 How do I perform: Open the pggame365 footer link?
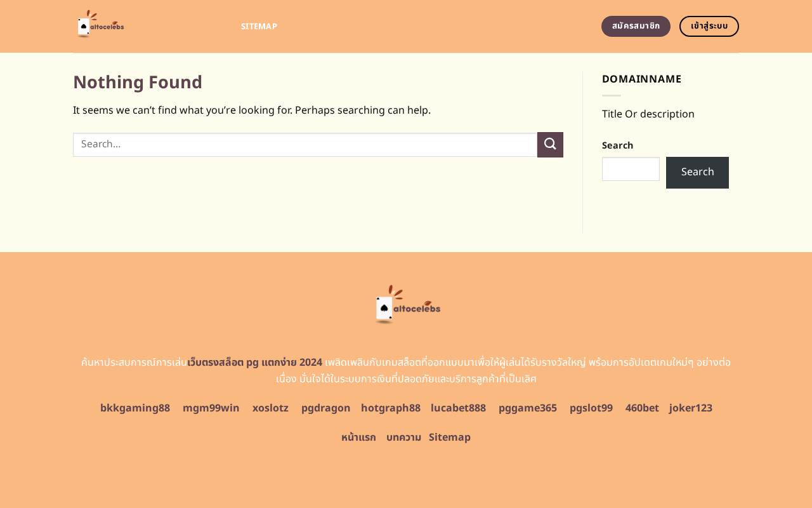528,408
